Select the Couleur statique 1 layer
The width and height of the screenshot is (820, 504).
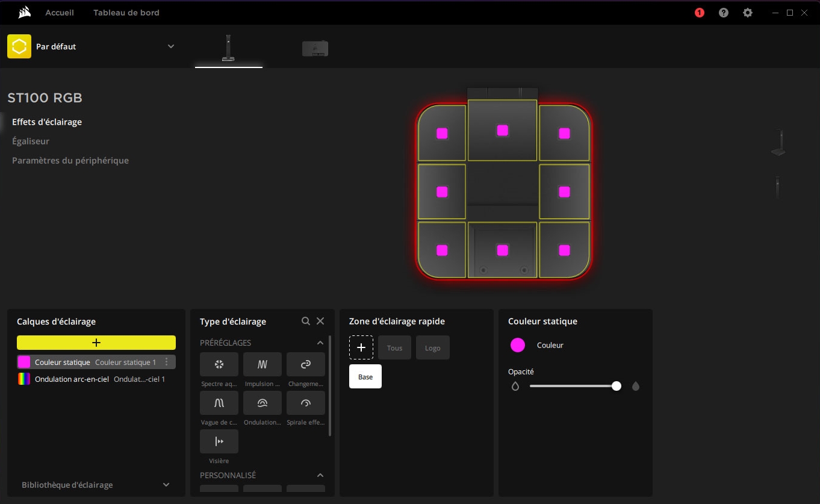click(x=96, y=362)
